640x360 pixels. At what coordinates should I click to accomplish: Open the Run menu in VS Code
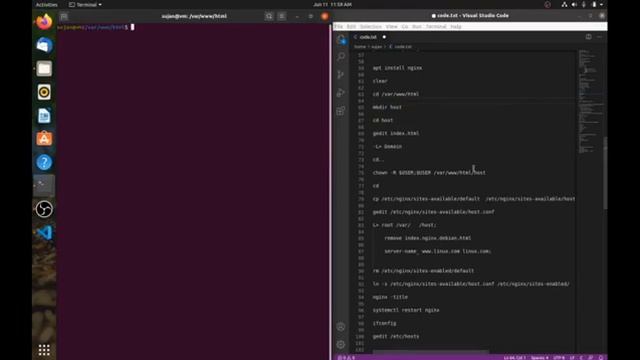point(417,27)
